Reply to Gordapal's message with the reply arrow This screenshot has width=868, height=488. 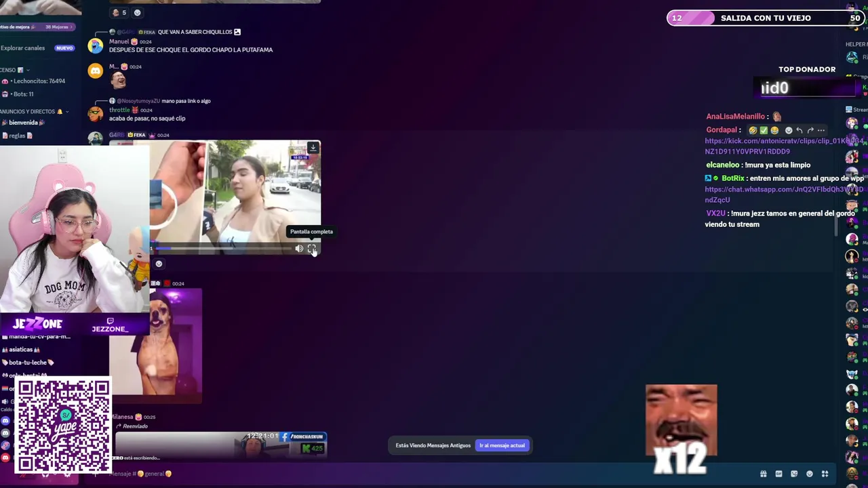tap(799, 130)
